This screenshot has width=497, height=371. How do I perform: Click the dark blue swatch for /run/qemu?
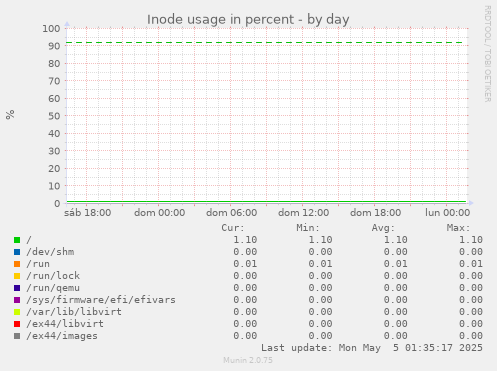[17, 288]
